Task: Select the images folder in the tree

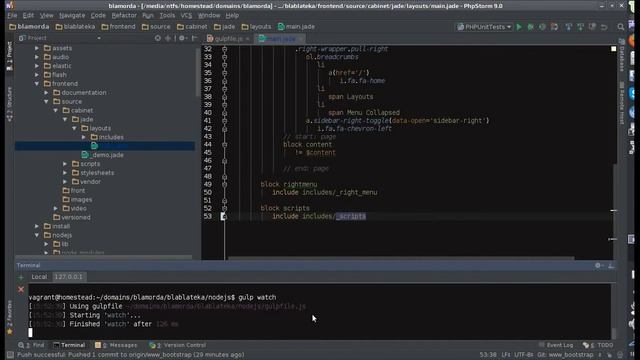Action: (x=78, y=200)
